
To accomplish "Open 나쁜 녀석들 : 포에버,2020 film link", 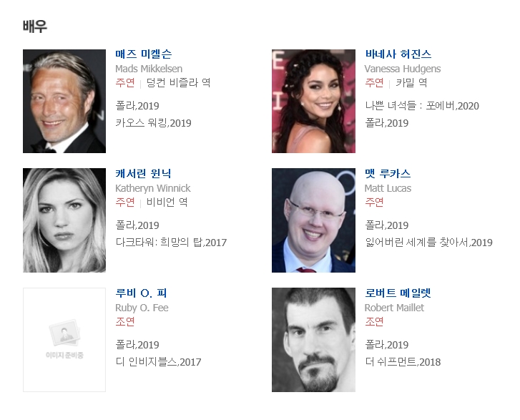I will (422, 106).
